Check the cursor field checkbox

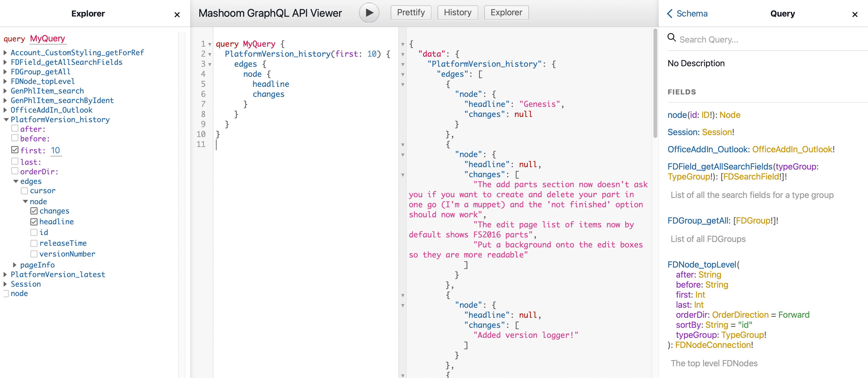tap(24, 191)
